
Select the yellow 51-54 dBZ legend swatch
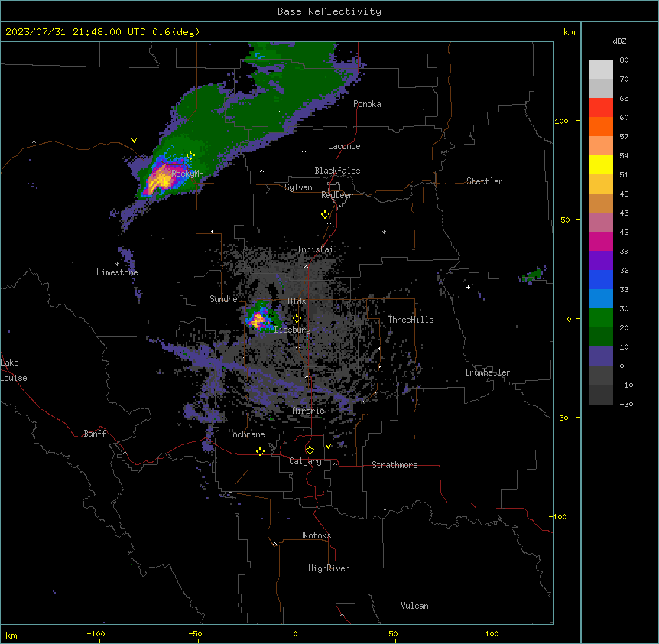601,164
